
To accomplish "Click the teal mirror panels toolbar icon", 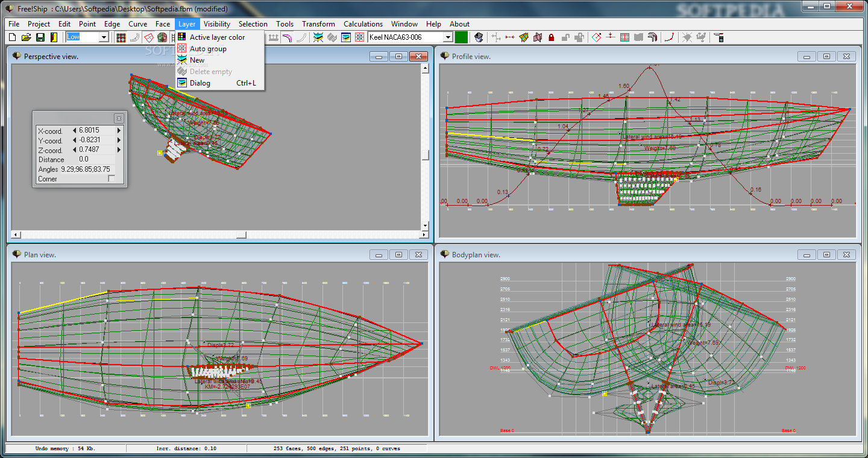I will 624,37.
